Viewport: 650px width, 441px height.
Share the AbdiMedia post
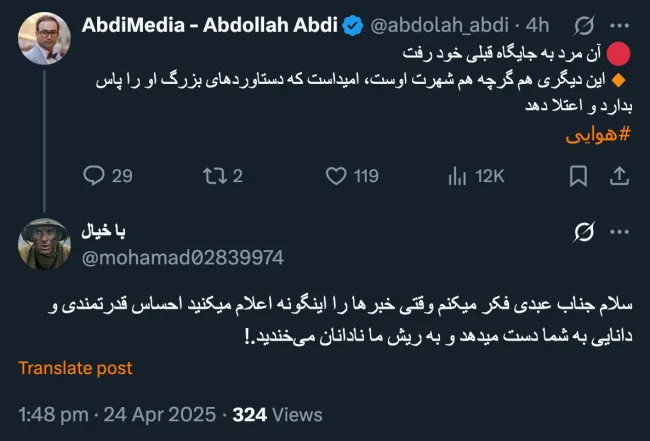[619, 176]
